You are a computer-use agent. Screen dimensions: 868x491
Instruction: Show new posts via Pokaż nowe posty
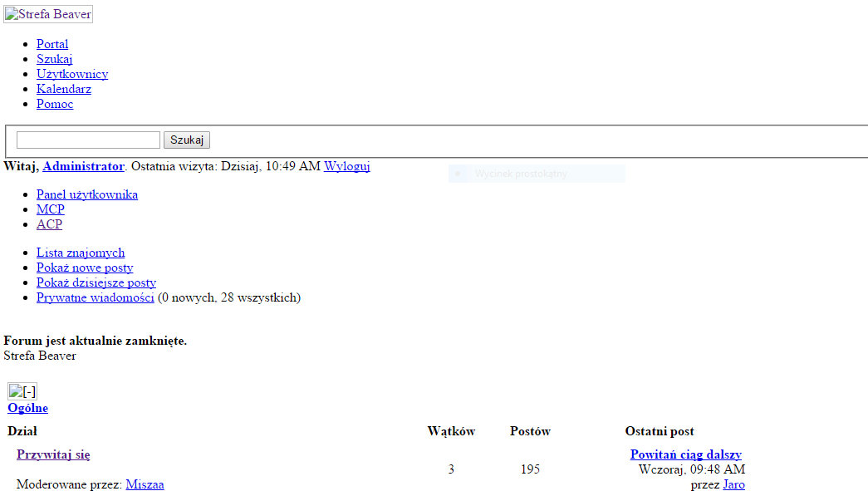coord(85,268)
